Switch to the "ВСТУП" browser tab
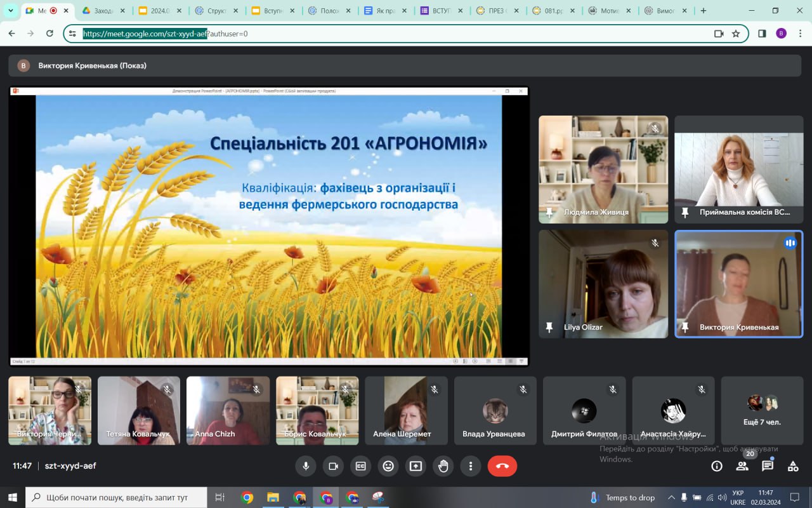Screen dimensions: 812x508 (x=440, y=11)
